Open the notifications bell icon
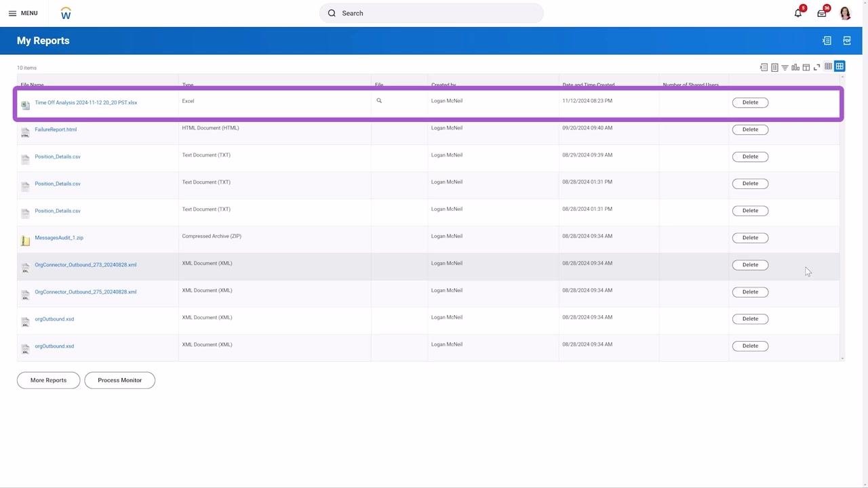The image size is (868, 488). [x=798, y=13]
